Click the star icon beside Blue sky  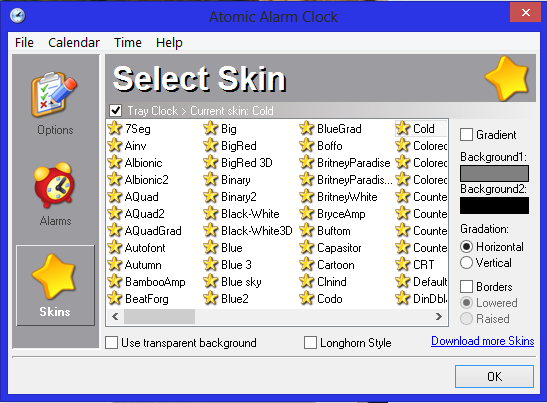pos(211,281)
